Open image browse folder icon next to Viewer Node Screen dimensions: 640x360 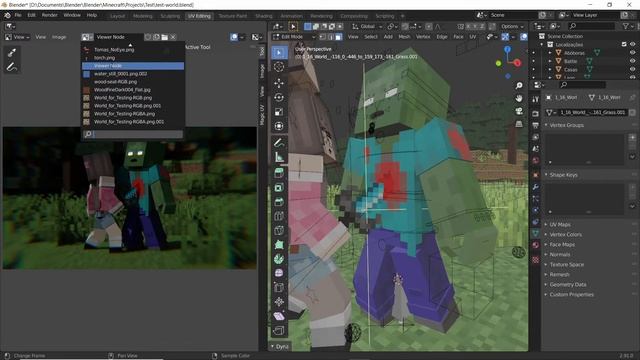(164, 37)
